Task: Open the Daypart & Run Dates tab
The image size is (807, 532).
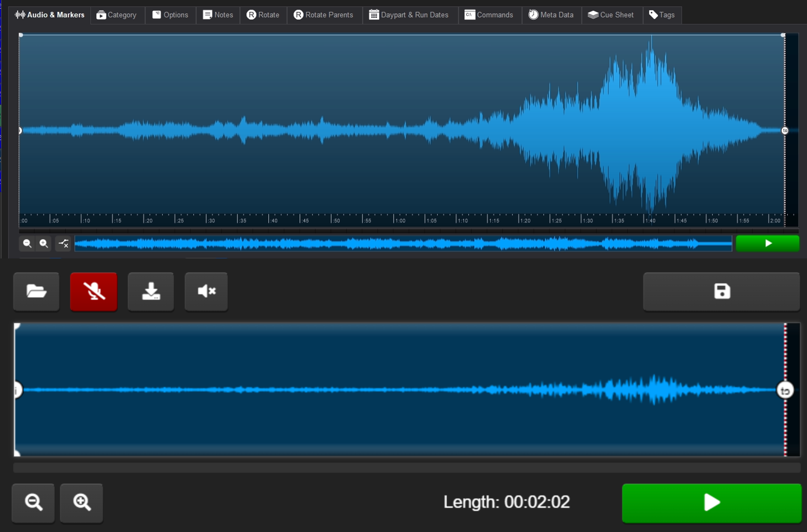Action: pyautogui.click(x=409, y=15)
